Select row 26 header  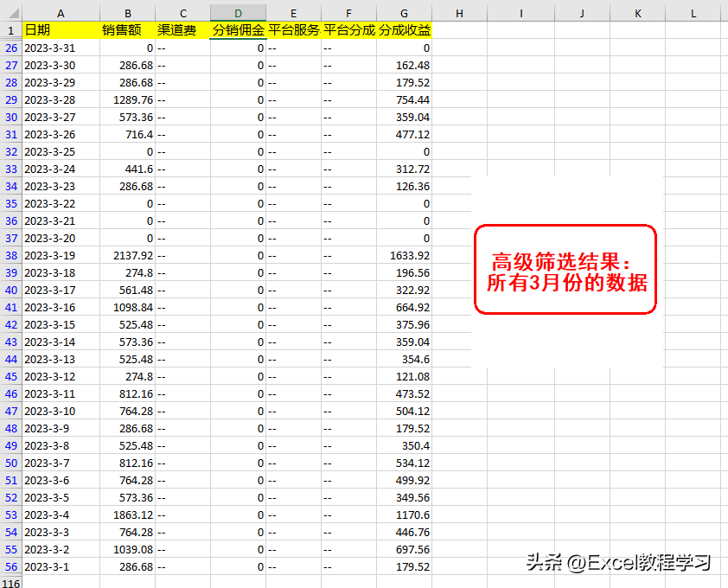click(11, 48)
